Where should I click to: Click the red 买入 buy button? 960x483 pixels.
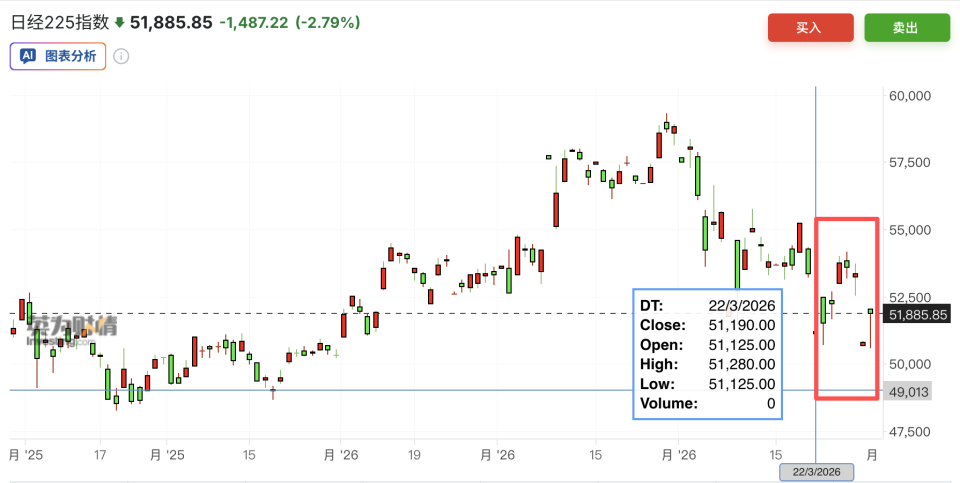(810, 28)
